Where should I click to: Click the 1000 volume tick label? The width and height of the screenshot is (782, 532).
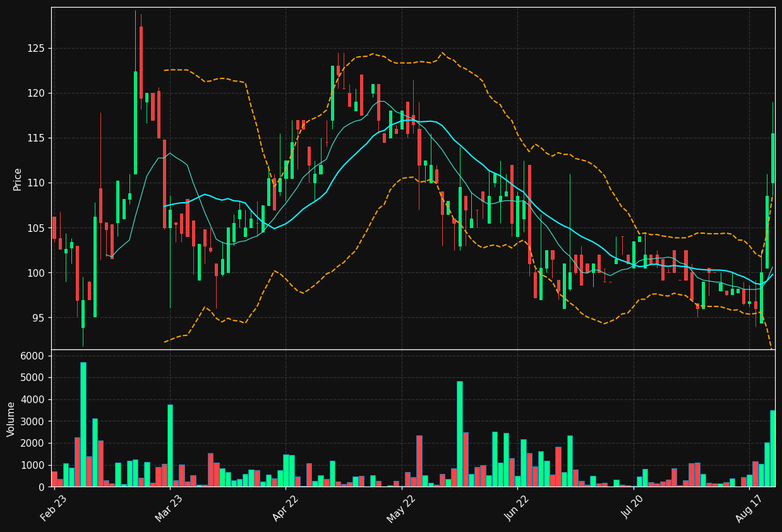coord(33,465)
